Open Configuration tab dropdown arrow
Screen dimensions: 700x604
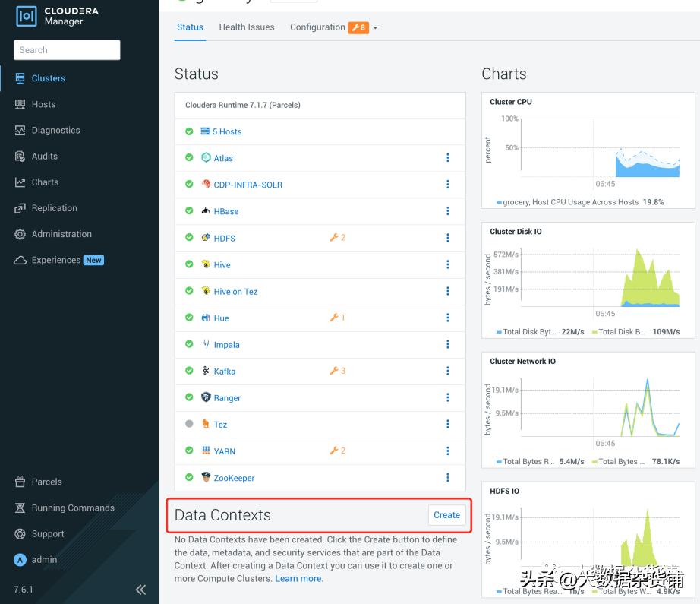pos(375,28)
